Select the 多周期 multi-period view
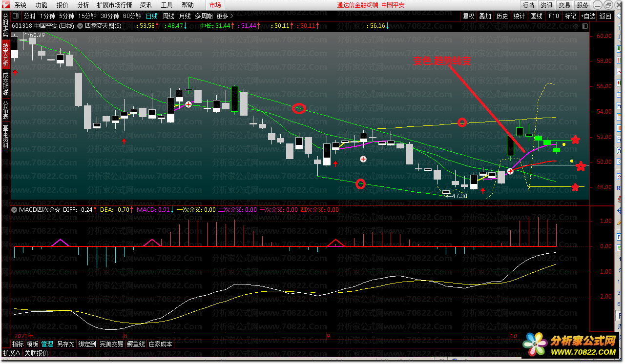 [204, 16]
